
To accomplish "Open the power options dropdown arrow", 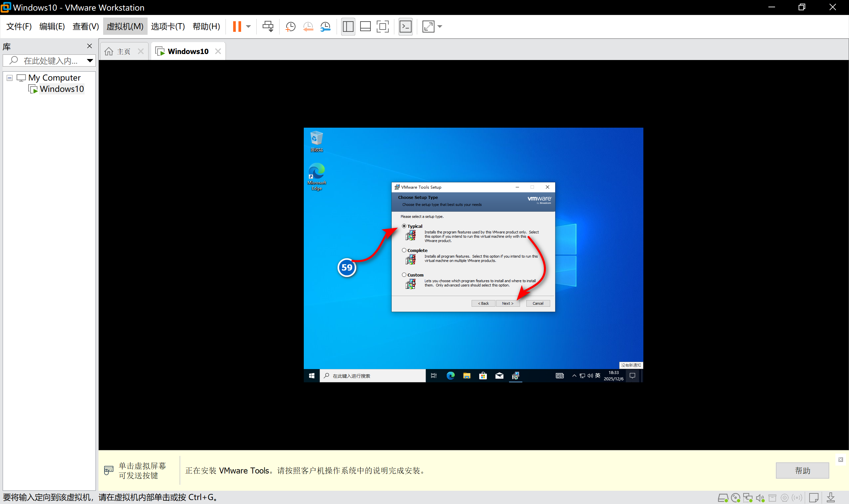I will (x=249, y=27).
